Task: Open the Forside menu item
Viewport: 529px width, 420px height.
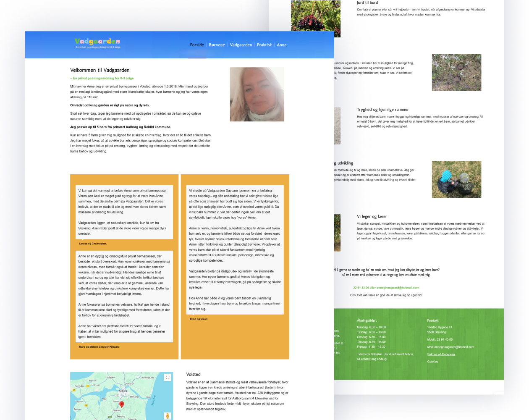Action: (196, 45)
